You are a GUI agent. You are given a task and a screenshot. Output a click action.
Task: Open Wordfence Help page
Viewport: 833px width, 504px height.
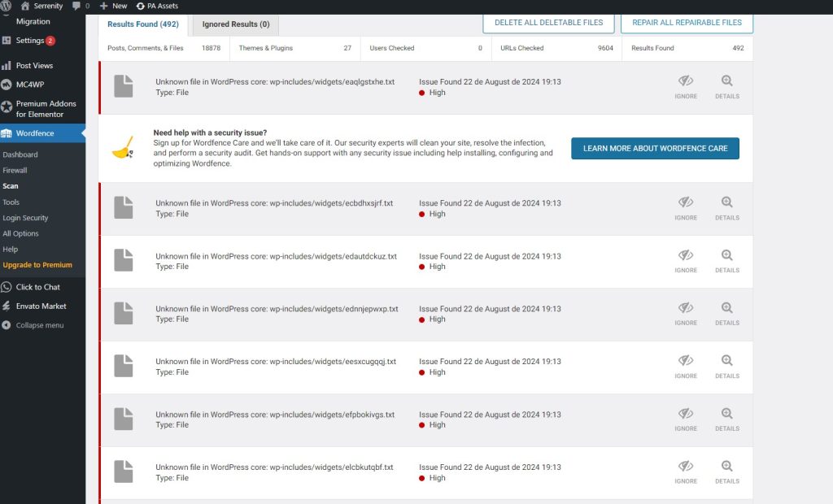[x=10, y=249]
